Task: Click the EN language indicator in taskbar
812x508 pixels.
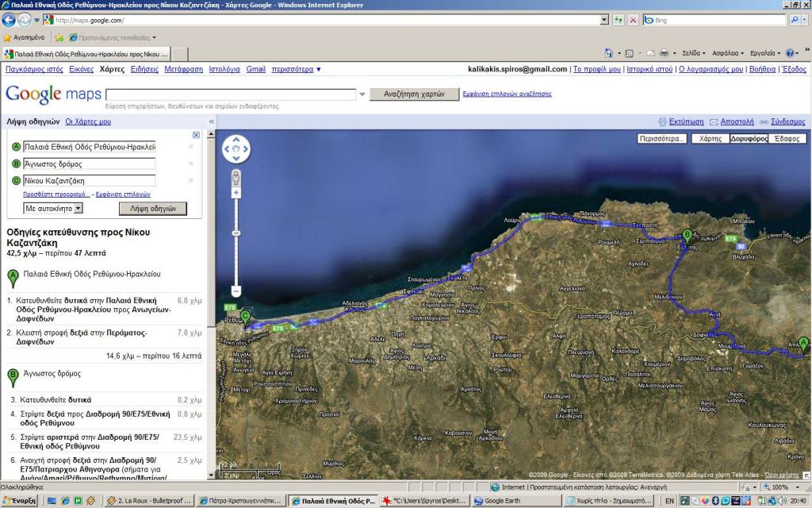Action: coord(669,501)
